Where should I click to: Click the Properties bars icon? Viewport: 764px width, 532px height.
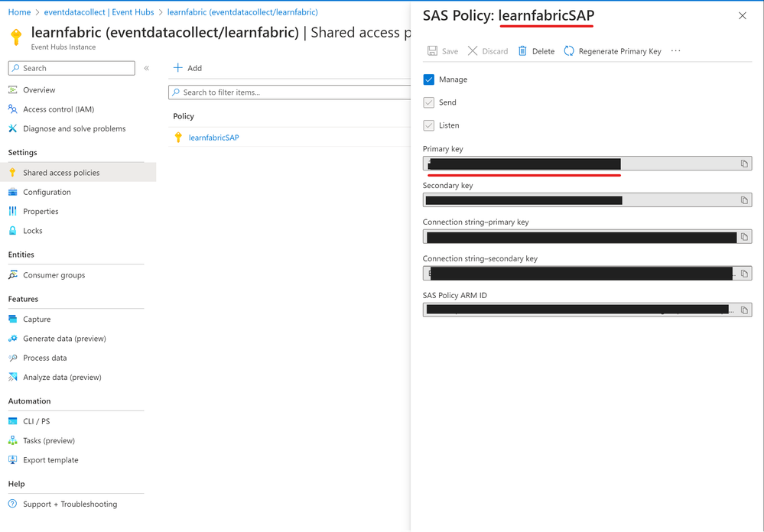13,211
